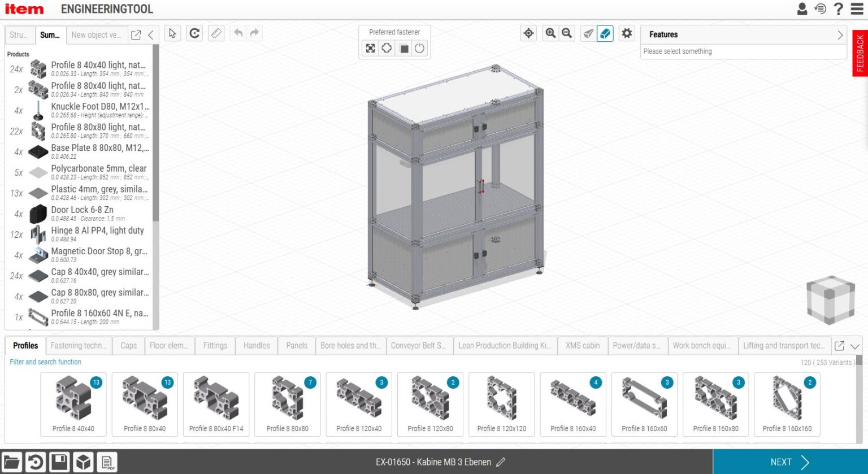Image resolution: width=868 pixels, height=474 pixels.
Task: Select the arrow selection tool
Action: tap(172, 33)
